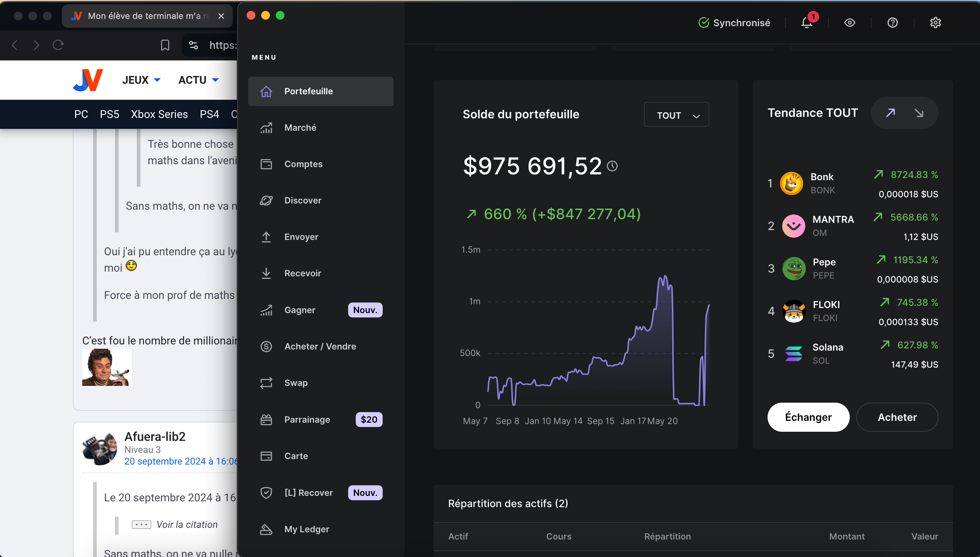Screen dimensions: 980x557
Task: Click the bookmark icon in the browser
Action: [x=165, y=45]
